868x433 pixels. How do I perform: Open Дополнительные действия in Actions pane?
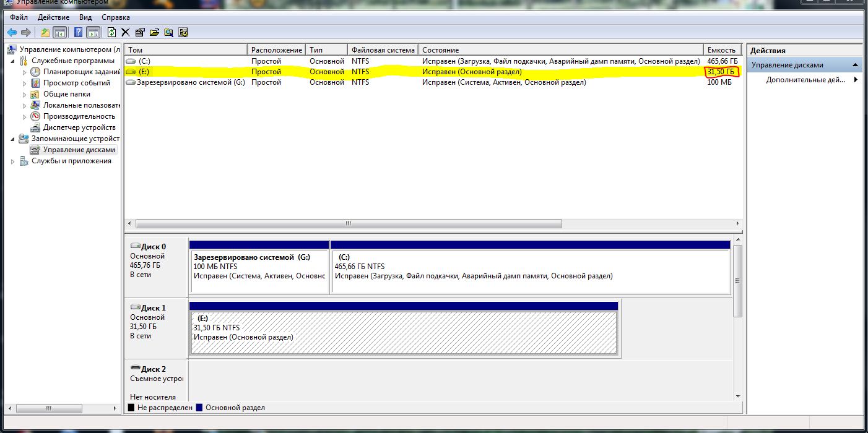tap(805, 80)
